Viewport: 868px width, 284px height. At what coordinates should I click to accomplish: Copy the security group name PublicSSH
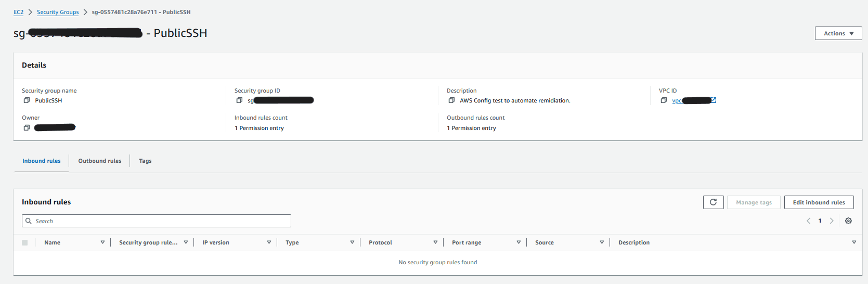pos(27,100)
